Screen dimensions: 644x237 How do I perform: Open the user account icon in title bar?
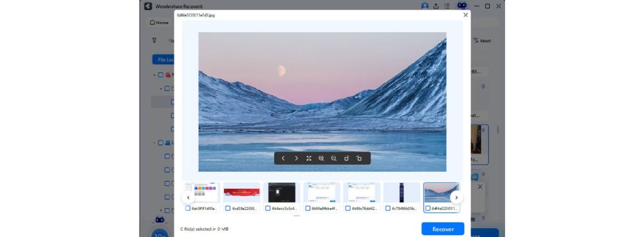[x=425, y=6]
